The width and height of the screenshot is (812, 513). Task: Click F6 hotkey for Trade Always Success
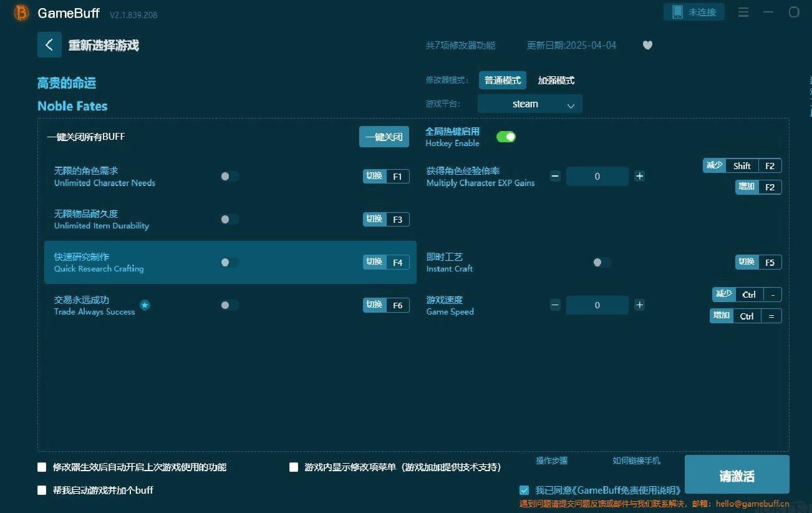pyautogui.click(x=386, y=305)
